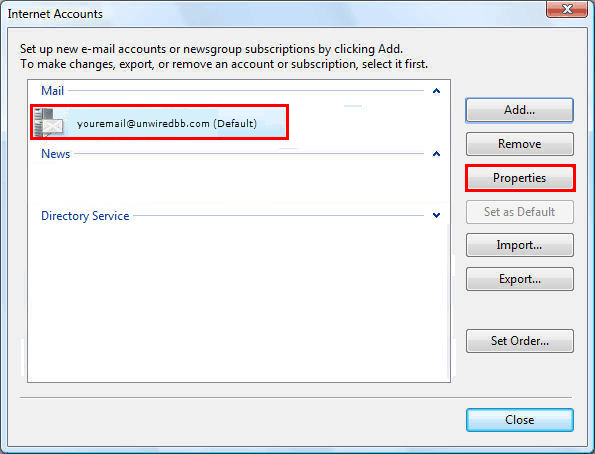Open the Add... account wizard
The height and width of the screenshot is (454, 595).
[x=519, y=110]
